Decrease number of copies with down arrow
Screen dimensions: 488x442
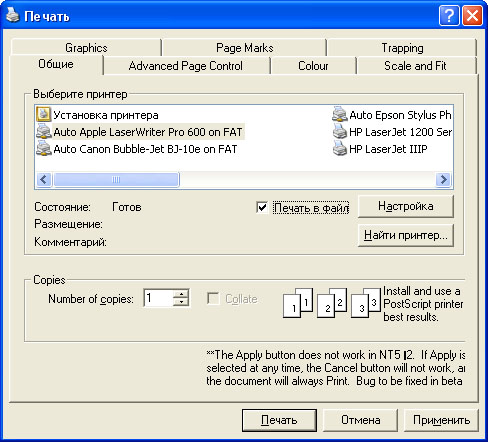coord(181,302)
